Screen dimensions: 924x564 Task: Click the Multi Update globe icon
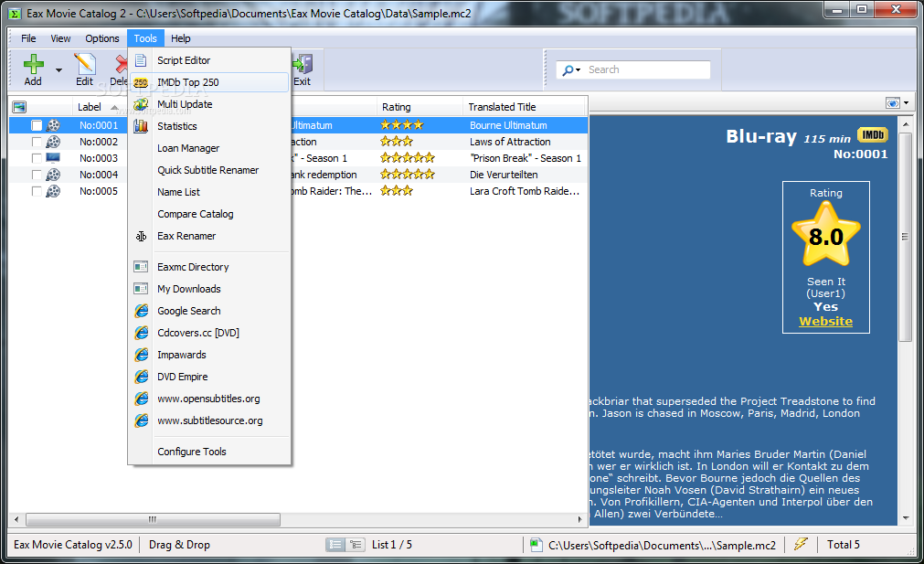[x=141, y=104]
